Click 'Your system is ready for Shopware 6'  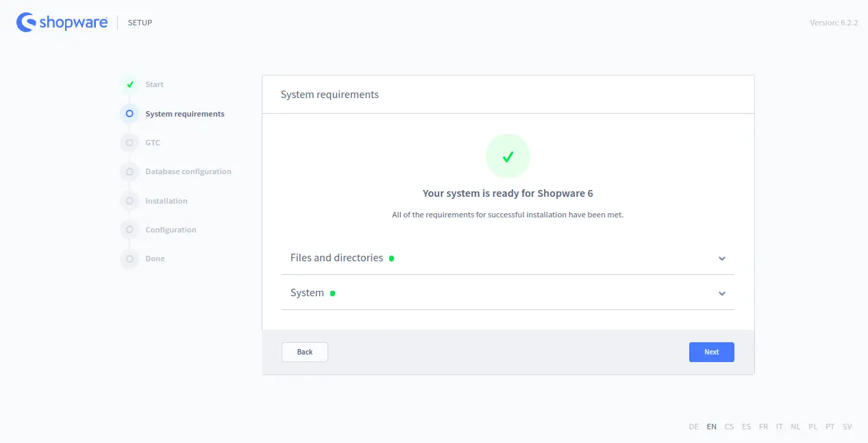coord(508,193)
